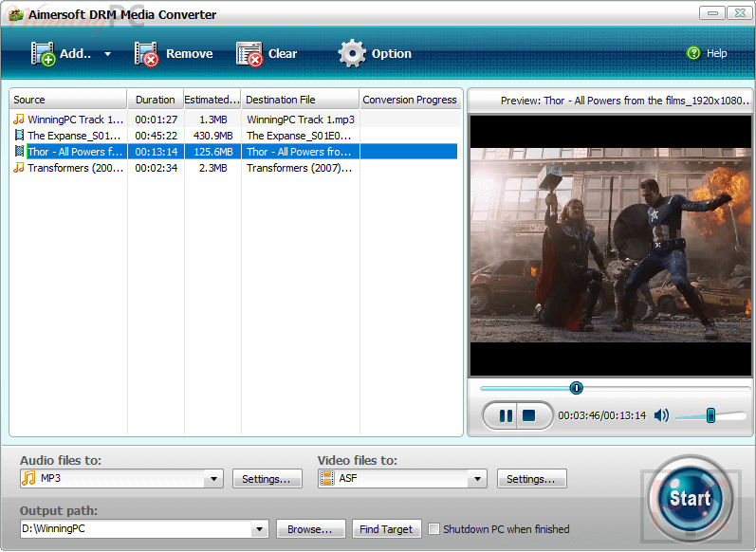Click the Start conversion button

(690, 498)
